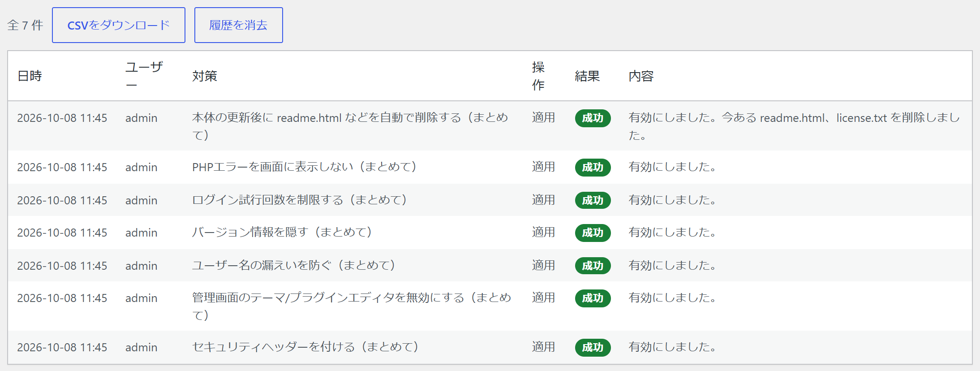Select the バージョン情報を隠す measure text

click(x=282, y=232)
